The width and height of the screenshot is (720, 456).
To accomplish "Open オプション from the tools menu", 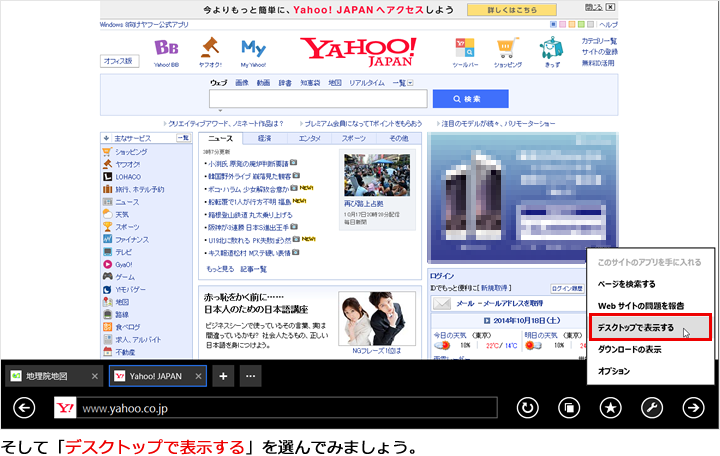I will pyautogui.click(x=613, y=371).
